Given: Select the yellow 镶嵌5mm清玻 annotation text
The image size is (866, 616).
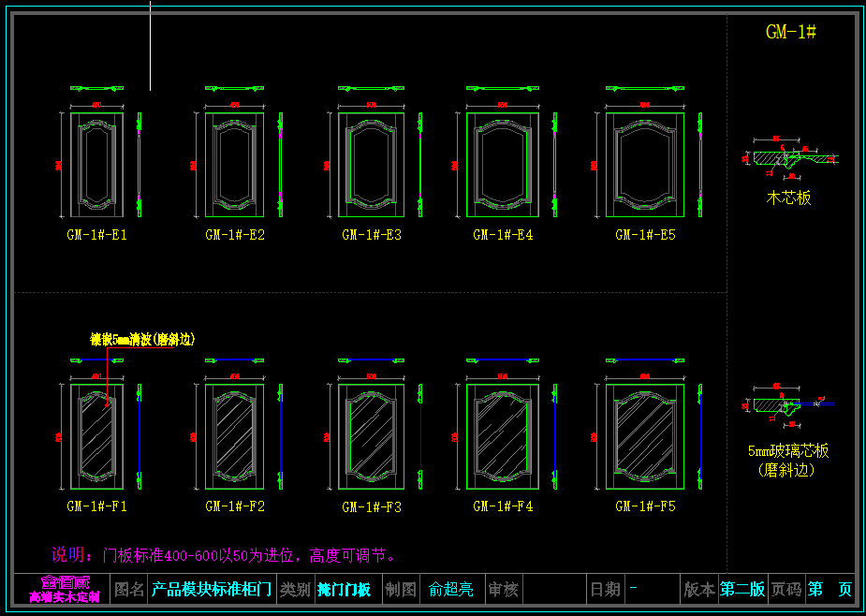Looking at the screenshot, I should coord(142,340).
